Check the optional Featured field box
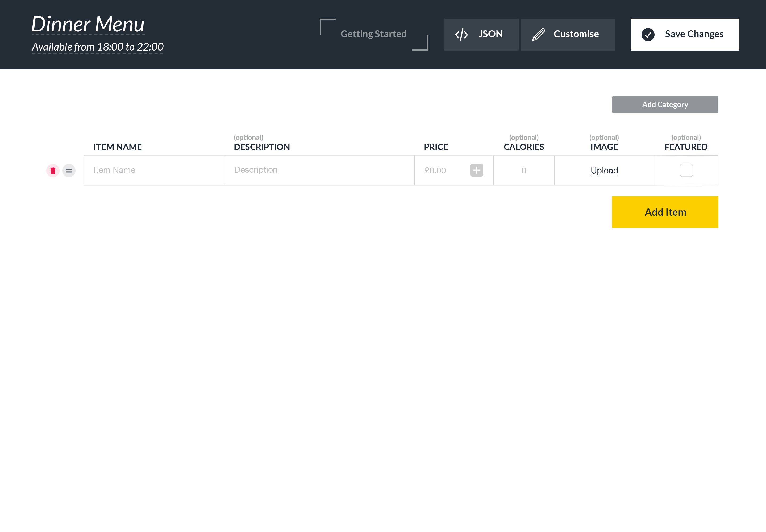The height and width of the screenshot is (532, 766). [686, 171]
